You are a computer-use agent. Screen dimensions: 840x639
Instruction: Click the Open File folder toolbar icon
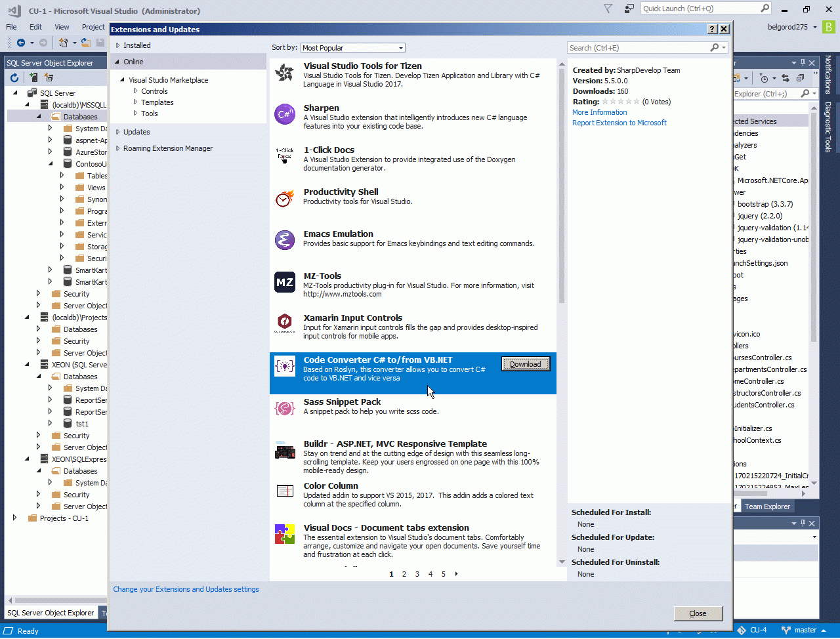click(x=85, y=43)
